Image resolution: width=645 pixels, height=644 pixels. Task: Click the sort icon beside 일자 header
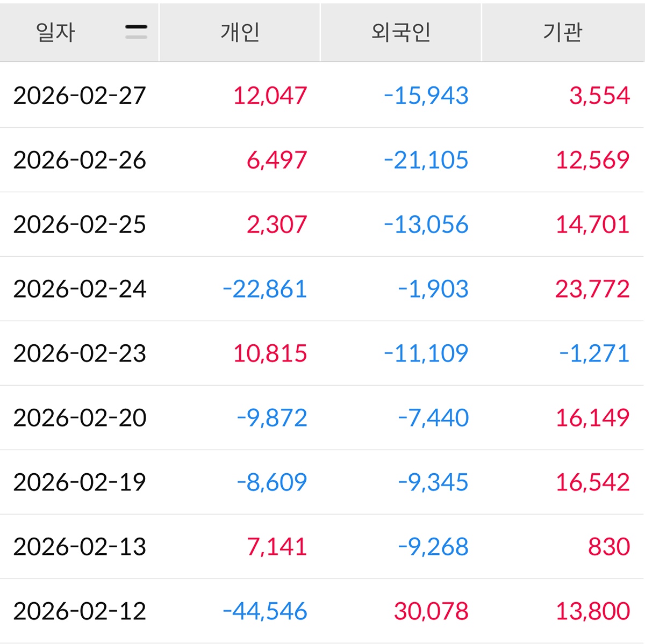pos(136,32)
